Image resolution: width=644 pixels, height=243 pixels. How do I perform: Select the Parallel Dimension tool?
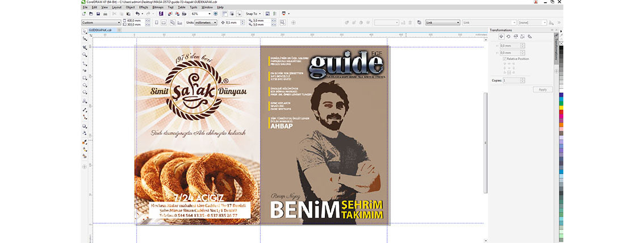pyautogui.click(x=85, y=110)
